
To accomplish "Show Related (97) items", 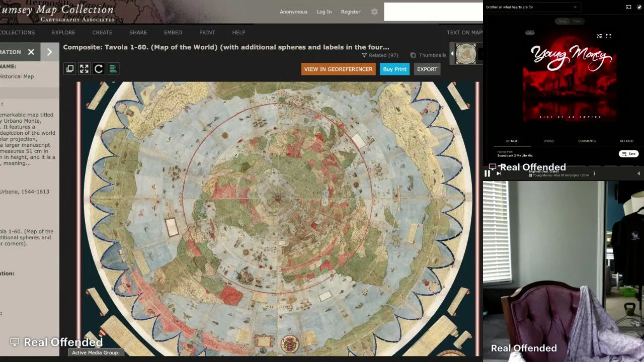I will [380, 55].
